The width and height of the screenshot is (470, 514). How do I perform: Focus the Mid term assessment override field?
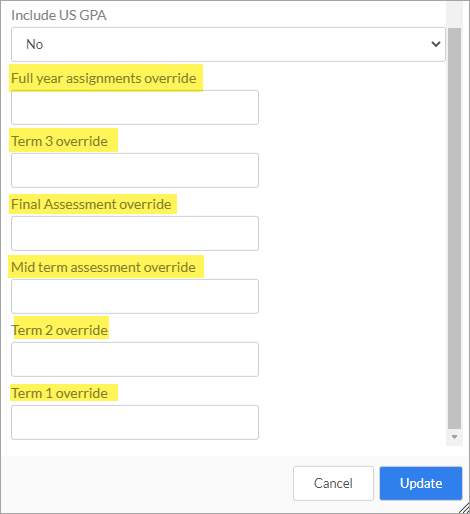point(135,296)
